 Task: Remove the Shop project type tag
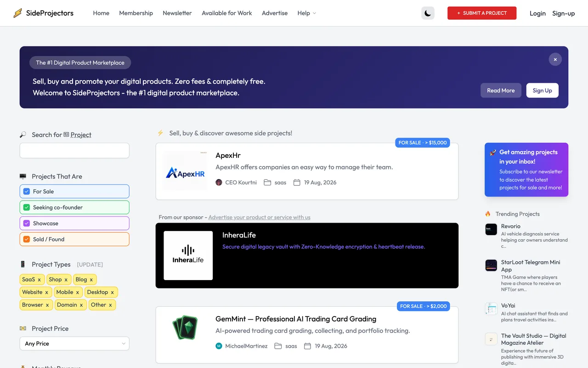[66, 280]
